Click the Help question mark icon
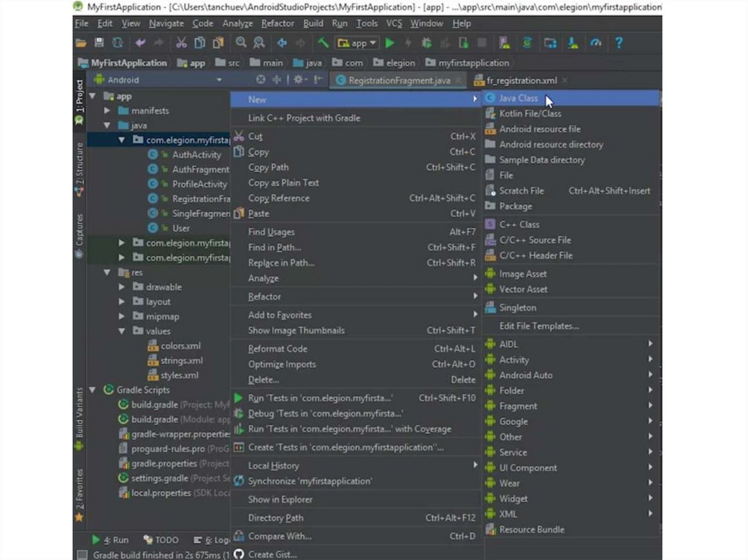748x560 pixels. coord(619,43)
